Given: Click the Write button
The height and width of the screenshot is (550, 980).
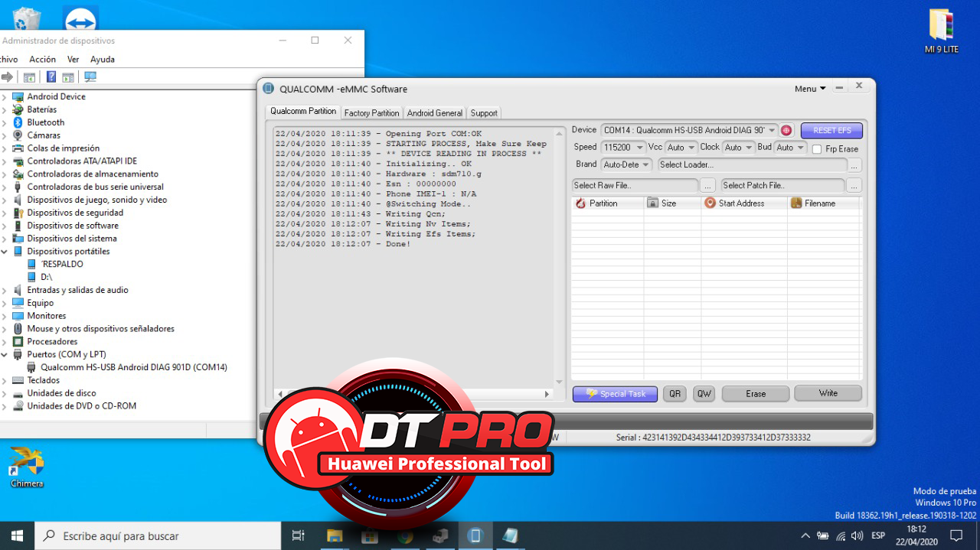Looking at the screenshot, I should click(828, 393).
